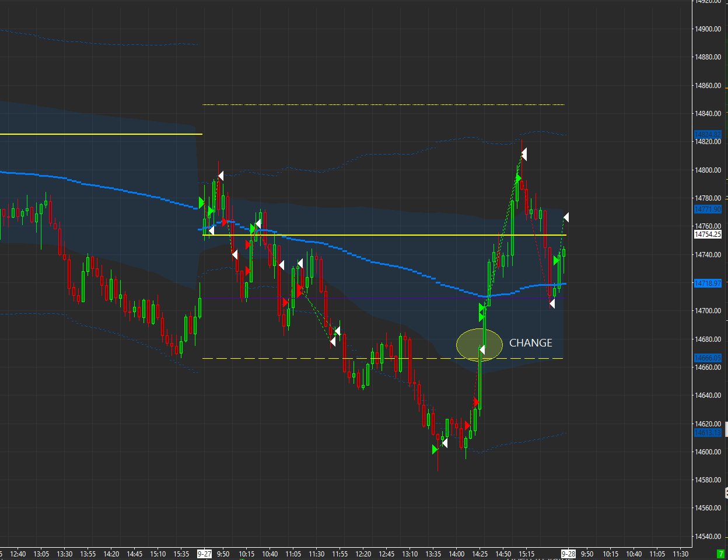Click the 13:55 time axis label
Screen dimensions: 728x560
88,554
